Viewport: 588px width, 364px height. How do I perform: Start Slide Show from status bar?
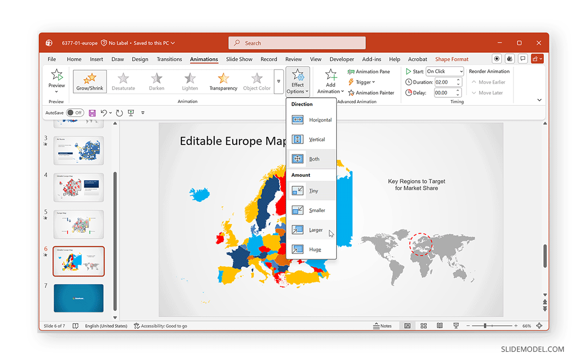456,326
